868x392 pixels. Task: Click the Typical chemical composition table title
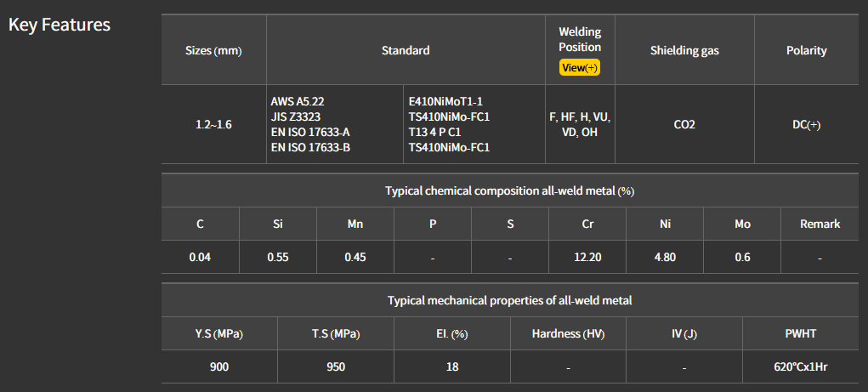click(509, 190)
